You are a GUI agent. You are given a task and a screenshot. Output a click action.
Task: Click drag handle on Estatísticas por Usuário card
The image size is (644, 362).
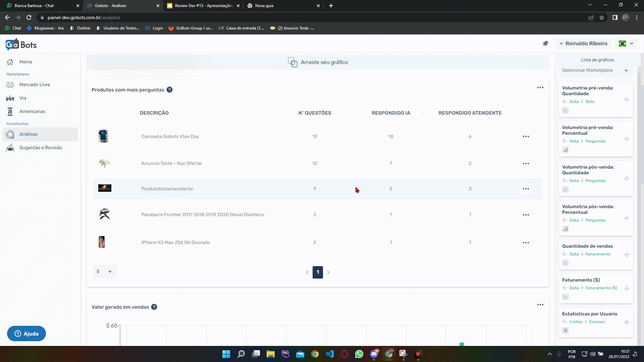pyautogui.click(x=627, y=322)
